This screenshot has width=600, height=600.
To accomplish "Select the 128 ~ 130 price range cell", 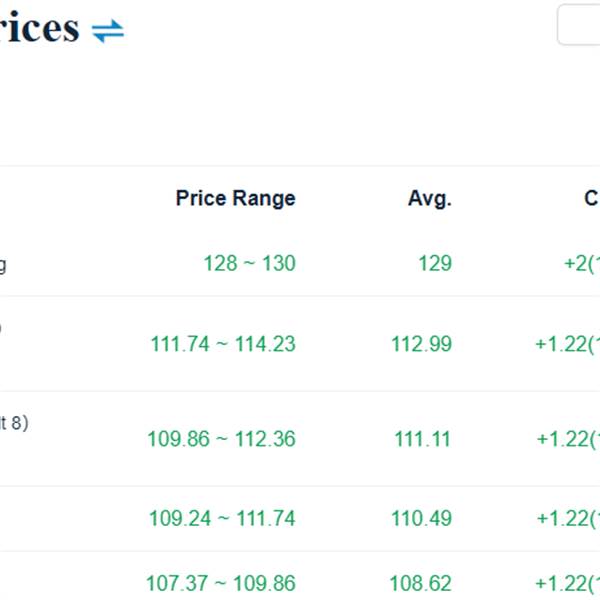I will (249, 263).
